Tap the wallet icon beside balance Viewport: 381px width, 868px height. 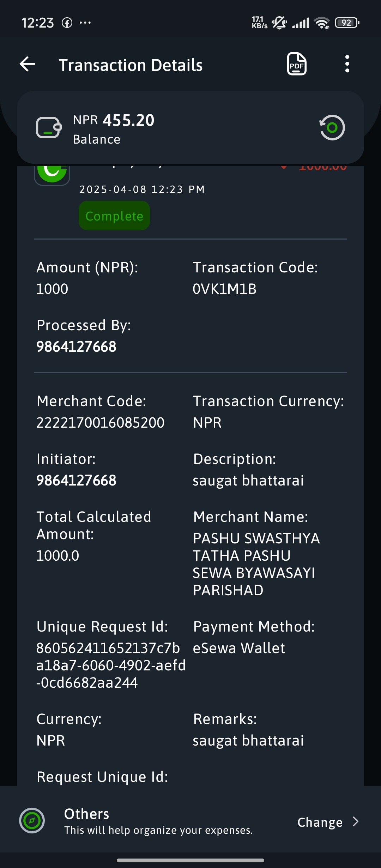coord(49,127)
